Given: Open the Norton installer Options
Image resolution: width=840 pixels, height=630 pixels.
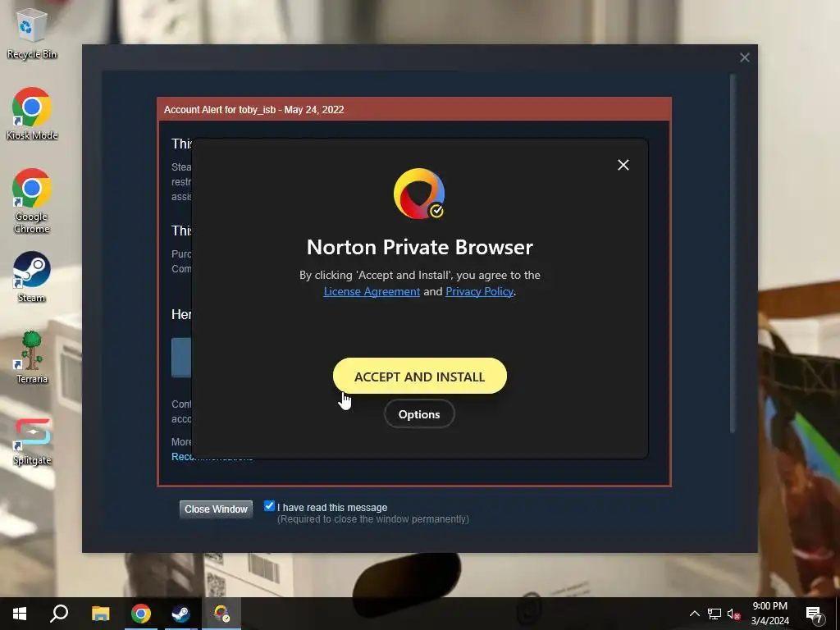Looking at the screenshot, I should tap(419, 414).
